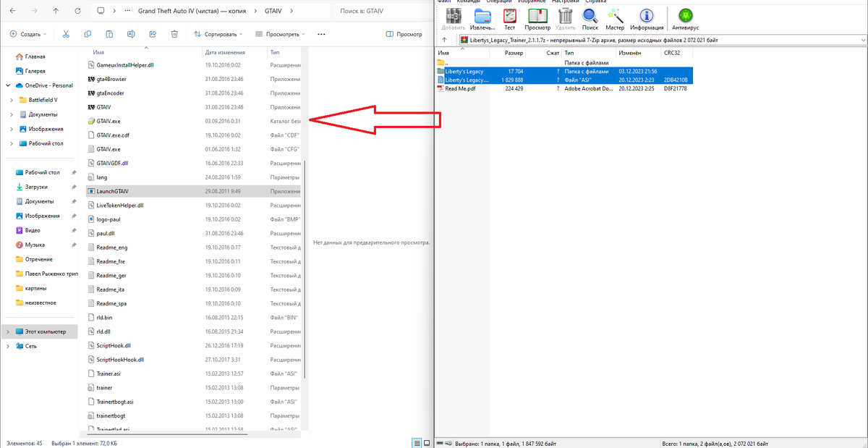Click the Explorer cut scissors icon
This screenshot has height=448, width=868.
(x=66, y=34)
